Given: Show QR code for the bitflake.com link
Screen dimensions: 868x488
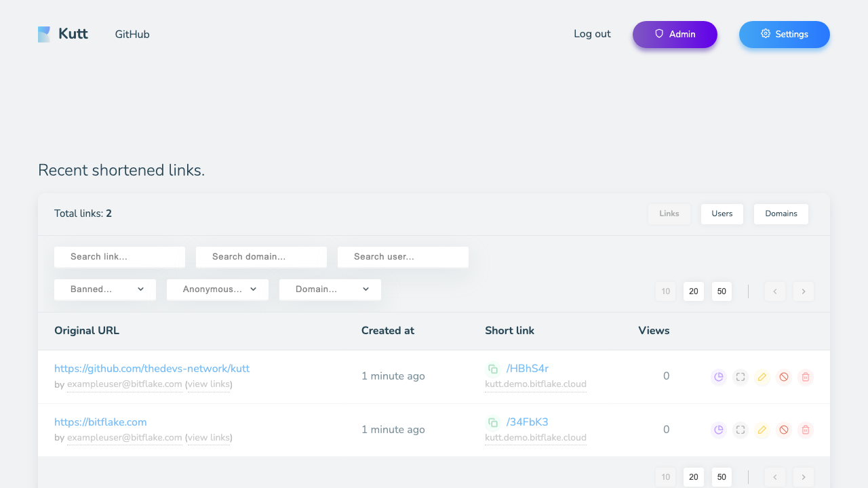Looking at the screenshot, I should (741, 430).
